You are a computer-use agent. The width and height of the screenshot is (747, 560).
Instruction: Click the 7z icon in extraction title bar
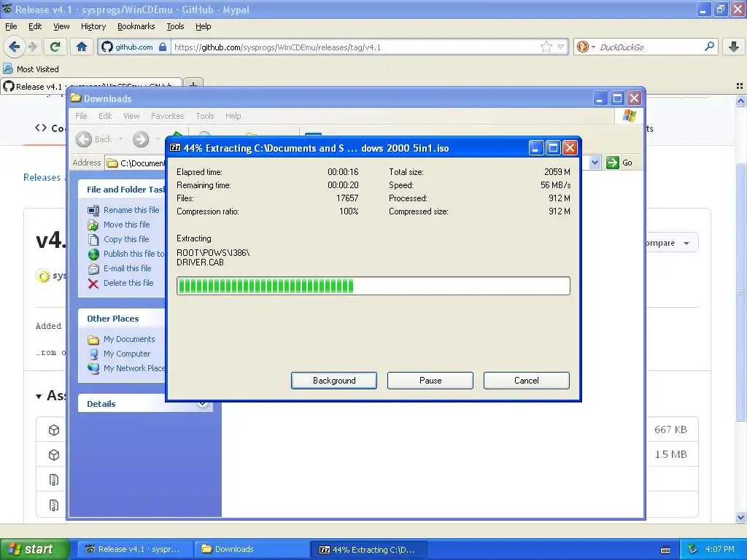pyautogui.click(x=175, y=147)
